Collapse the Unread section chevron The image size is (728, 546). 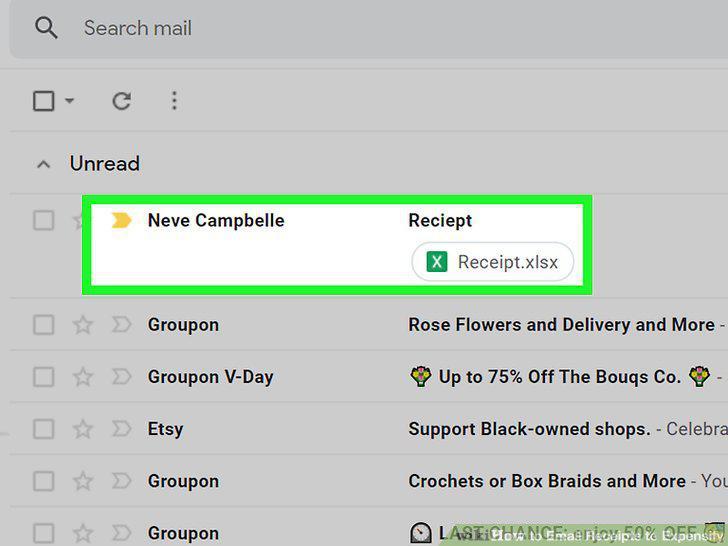click(44, 164)
